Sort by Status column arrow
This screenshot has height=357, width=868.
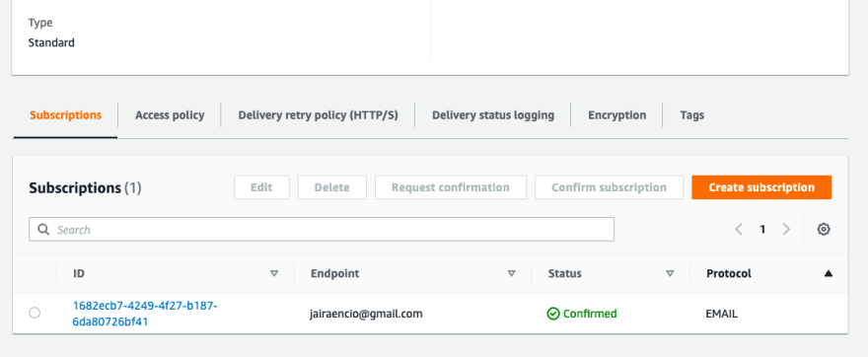point(670,273)
